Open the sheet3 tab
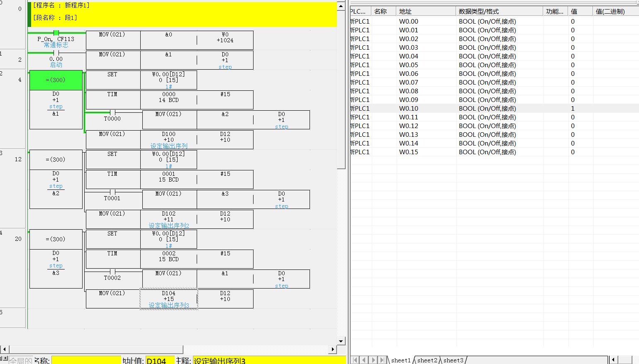This screenshot has width=639, height=364. 453,360
